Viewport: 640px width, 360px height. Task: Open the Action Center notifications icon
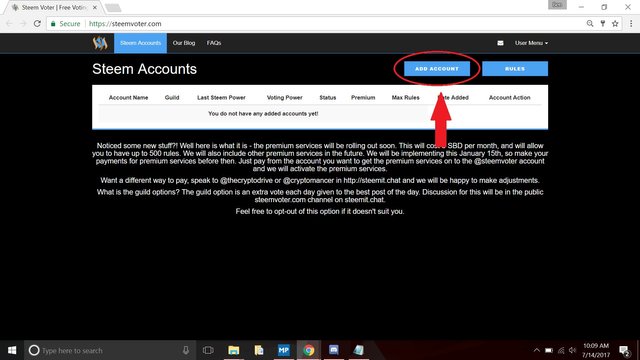(624, 351)
